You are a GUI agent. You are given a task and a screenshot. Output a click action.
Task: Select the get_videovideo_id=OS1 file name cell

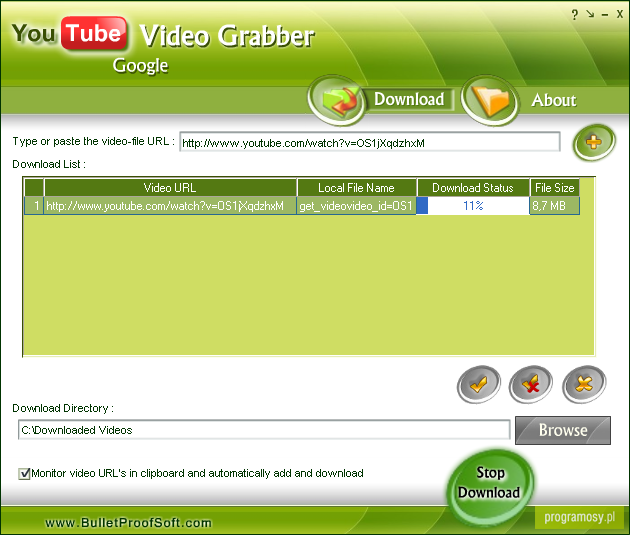pos(356,206)
